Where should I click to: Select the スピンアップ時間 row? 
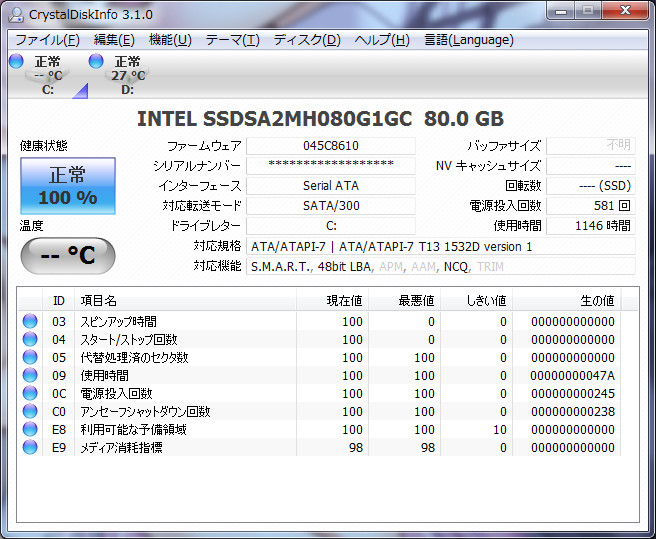point(320,321)
